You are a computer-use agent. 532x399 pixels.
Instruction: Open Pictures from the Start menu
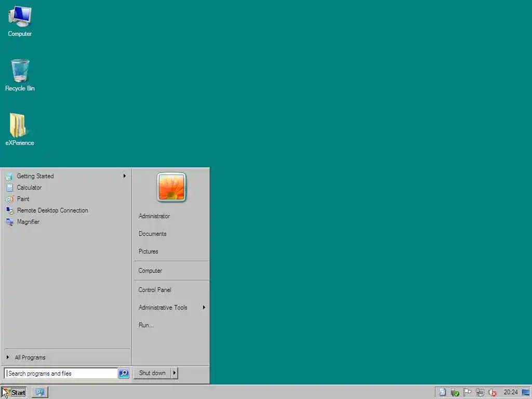point(148,251)
